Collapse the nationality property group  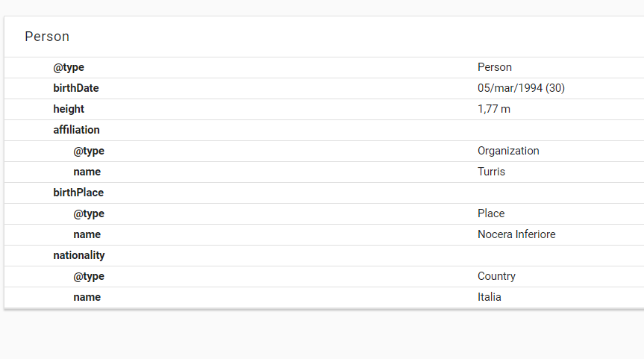[79, 255]
